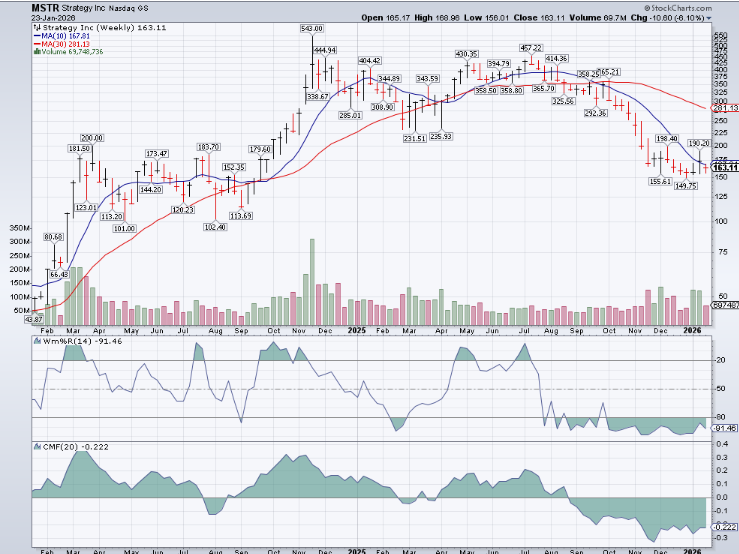
Task: Click the -0.222 CMF value tag
Action: pos(724,526)
